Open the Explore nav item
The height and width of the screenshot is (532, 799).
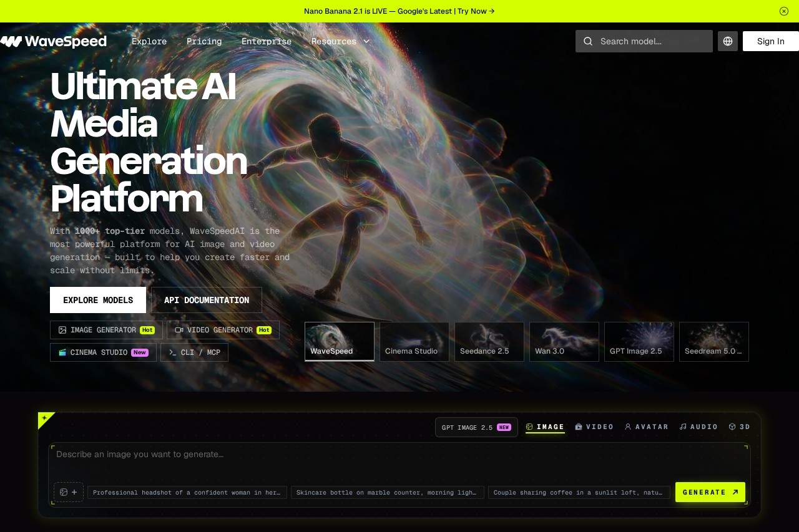pos(149,41)
